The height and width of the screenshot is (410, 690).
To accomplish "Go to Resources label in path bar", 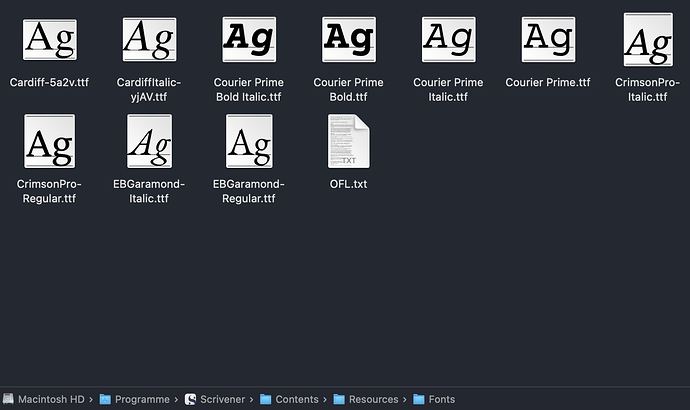I will tap(374, 399).
